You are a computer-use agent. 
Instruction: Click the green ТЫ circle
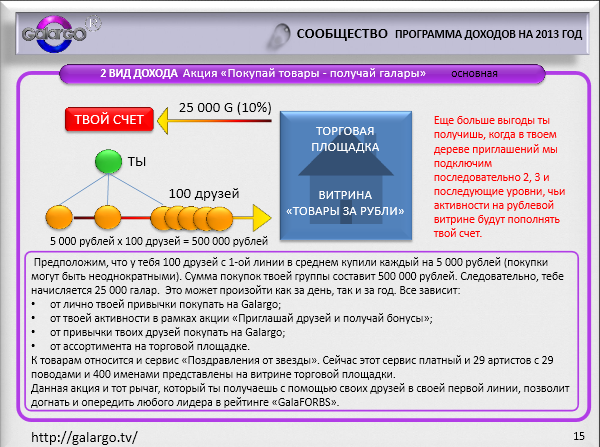[108, 161]
